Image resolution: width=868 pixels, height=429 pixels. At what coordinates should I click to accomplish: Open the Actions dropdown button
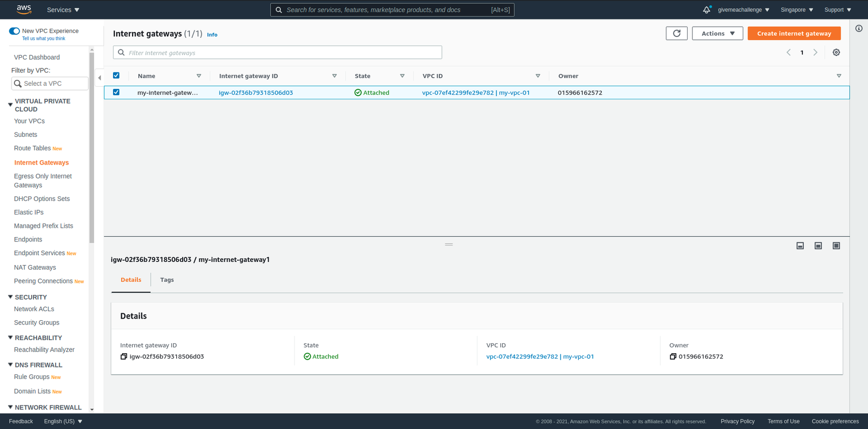(718, 33)
